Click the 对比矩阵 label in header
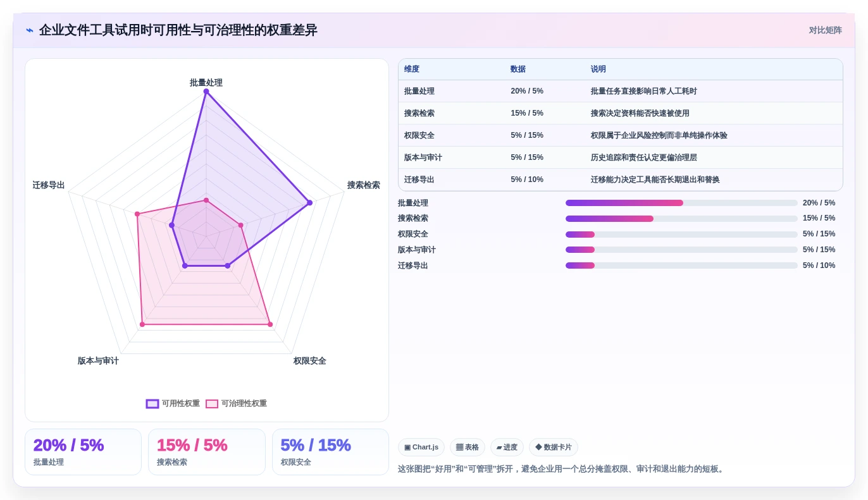 825,30
